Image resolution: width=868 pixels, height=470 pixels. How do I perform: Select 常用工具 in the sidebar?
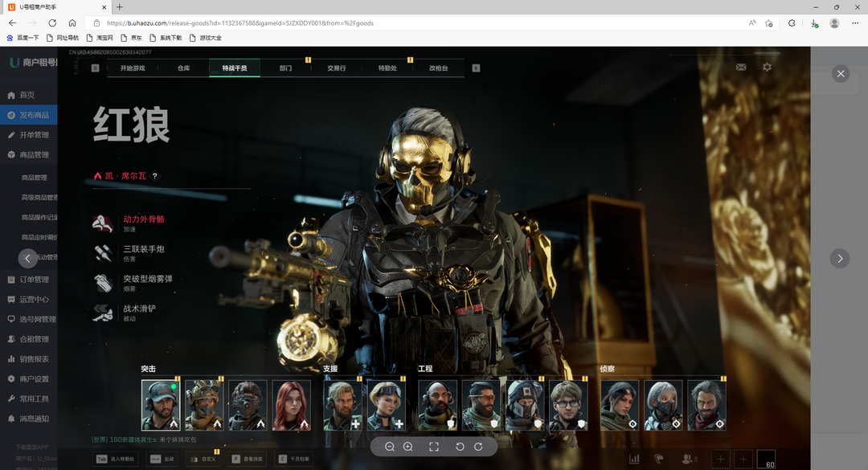point(34,398)
